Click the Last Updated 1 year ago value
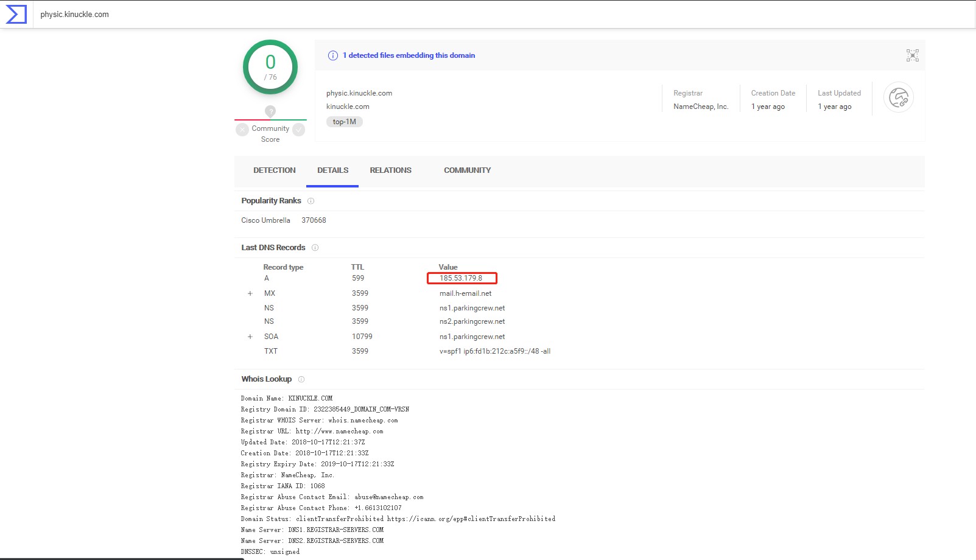Viewport: 976px width, 560px height. point(835,107)
